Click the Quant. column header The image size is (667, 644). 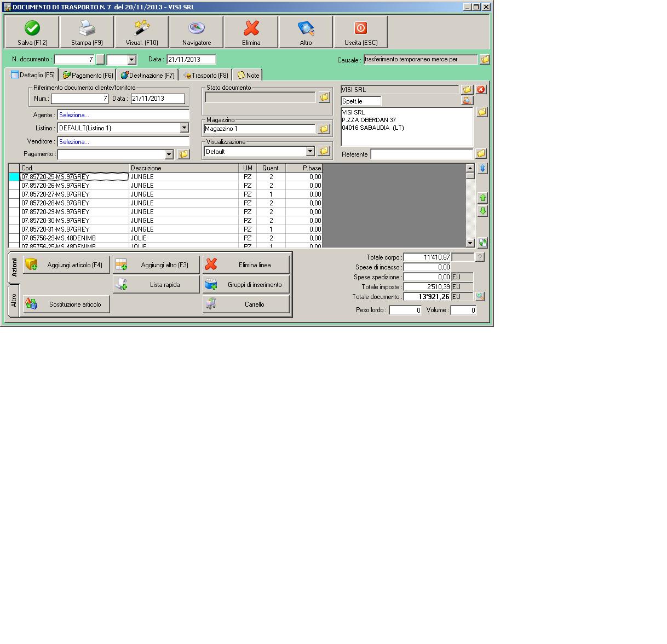point(271,168)
